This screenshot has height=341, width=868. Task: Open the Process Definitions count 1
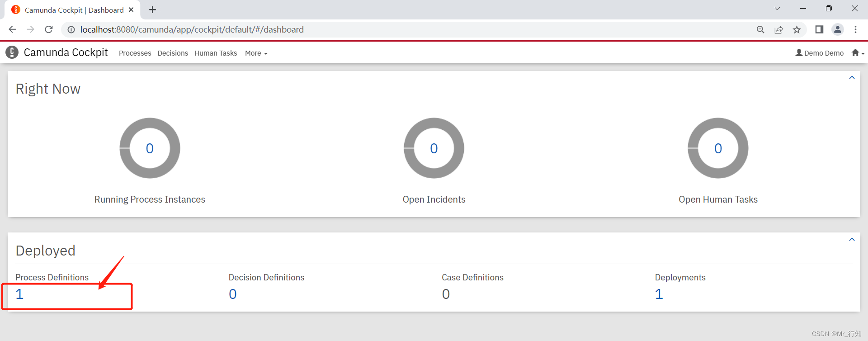coord(19,294)
